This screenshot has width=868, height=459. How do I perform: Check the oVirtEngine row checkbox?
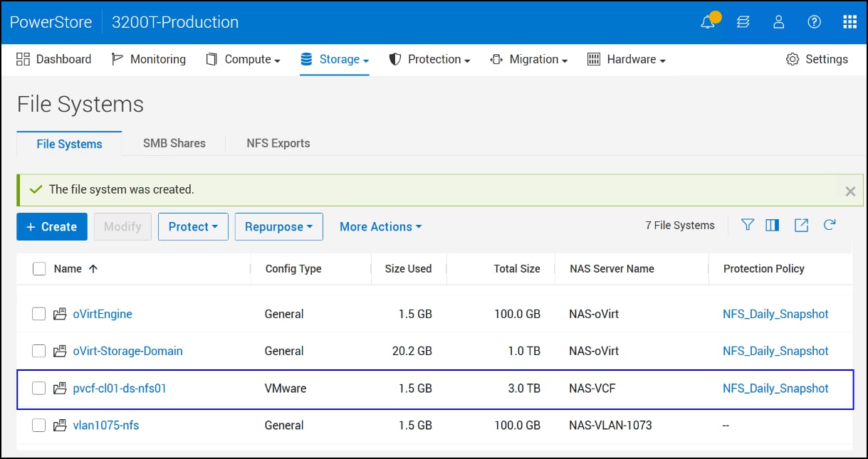(39, 314)
